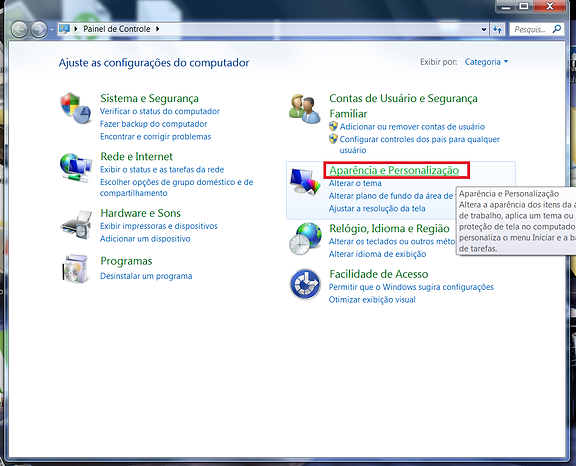Click Permitir que o Windows sugira configurações
The width and height of the screenshot is (576, 466).
[411, 287]
